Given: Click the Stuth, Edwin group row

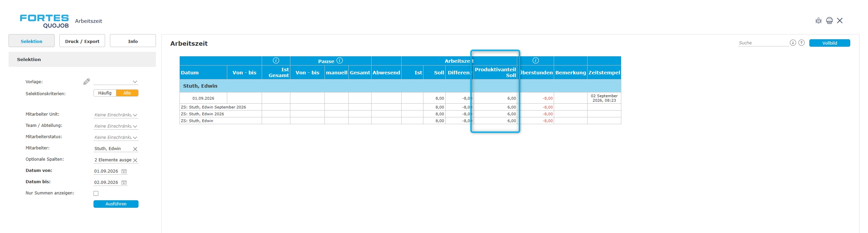Looking at the screenshot, I should [x=400, y=86].
